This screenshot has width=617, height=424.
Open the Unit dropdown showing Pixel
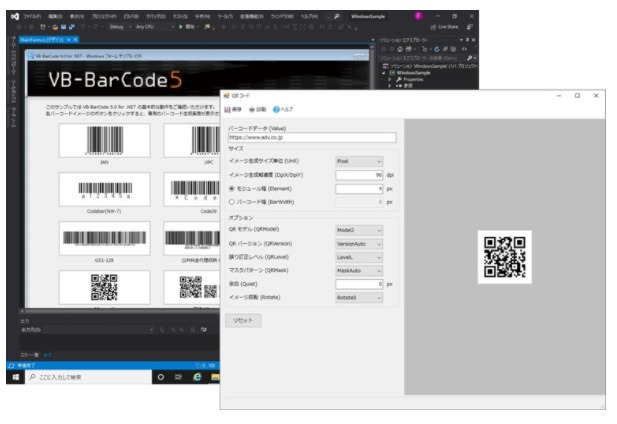pos(359,161)
